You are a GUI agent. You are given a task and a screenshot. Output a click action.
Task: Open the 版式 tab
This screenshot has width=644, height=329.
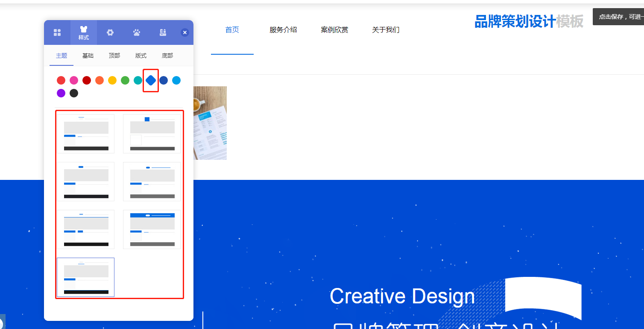[x=141, y=56]
